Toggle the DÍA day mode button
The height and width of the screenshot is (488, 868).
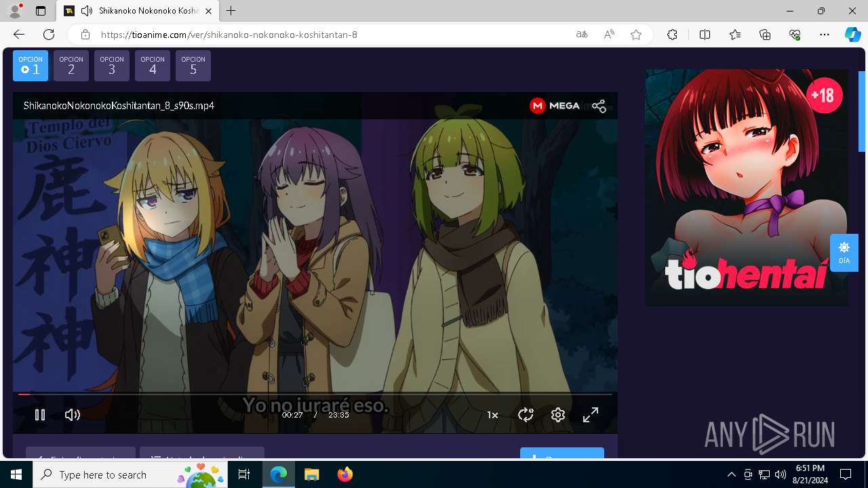point(844,253)
